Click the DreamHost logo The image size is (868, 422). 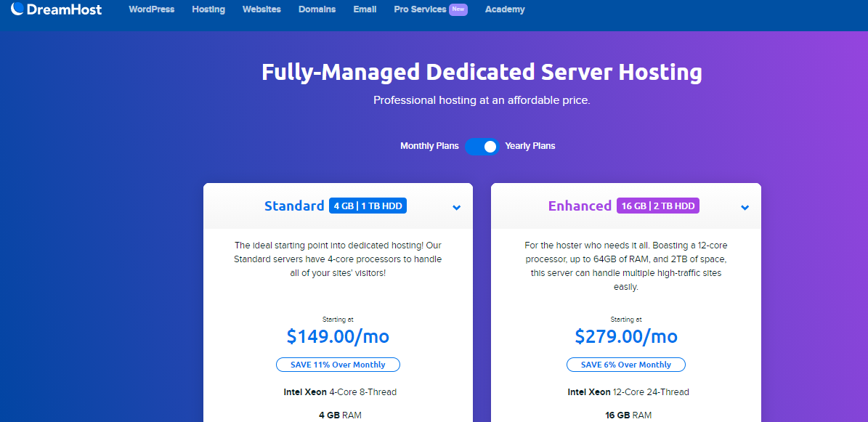(x=57, y=9)
